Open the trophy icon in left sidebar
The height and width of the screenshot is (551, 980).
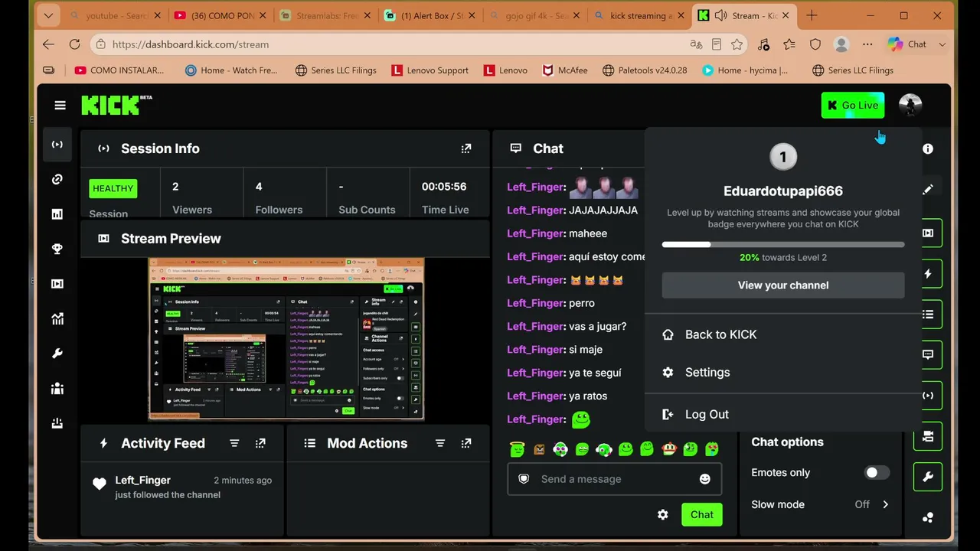point(57,249)
